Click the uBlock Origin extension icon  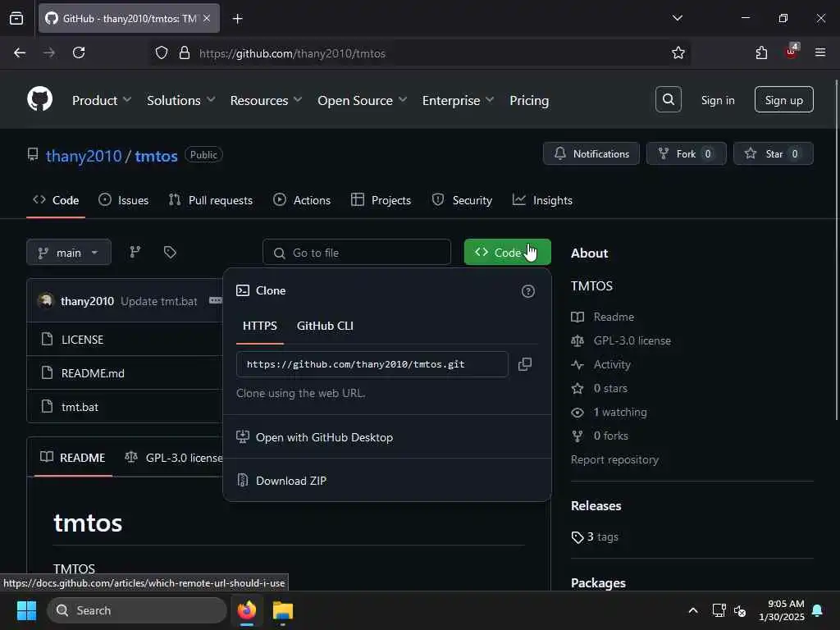791,52
